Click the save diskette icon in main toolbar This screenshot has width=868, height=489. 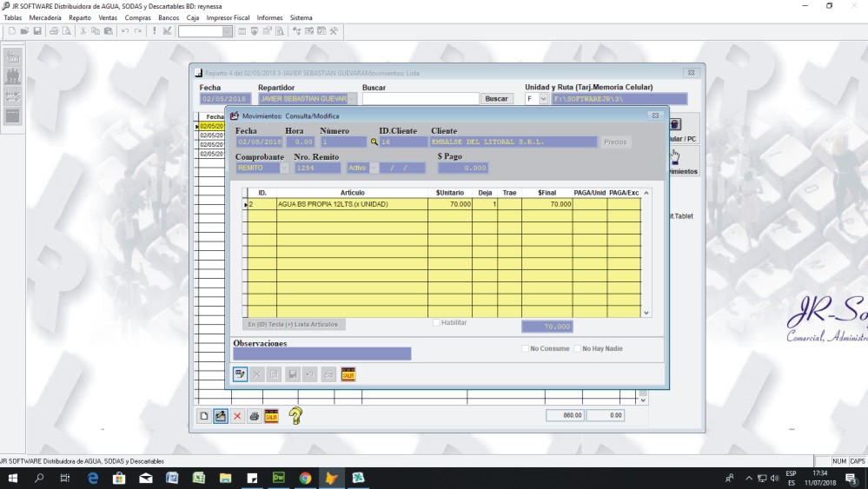coord(37,31)
